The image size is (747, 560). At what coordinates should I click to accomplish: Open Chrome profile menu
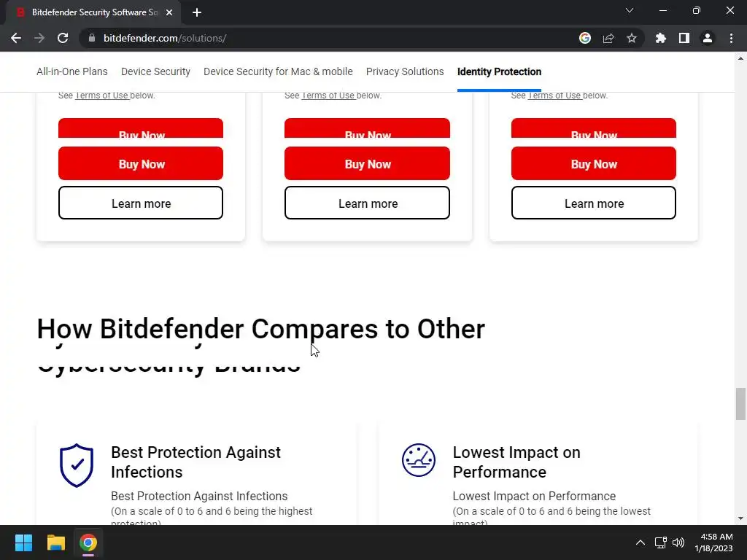[708, 38]
